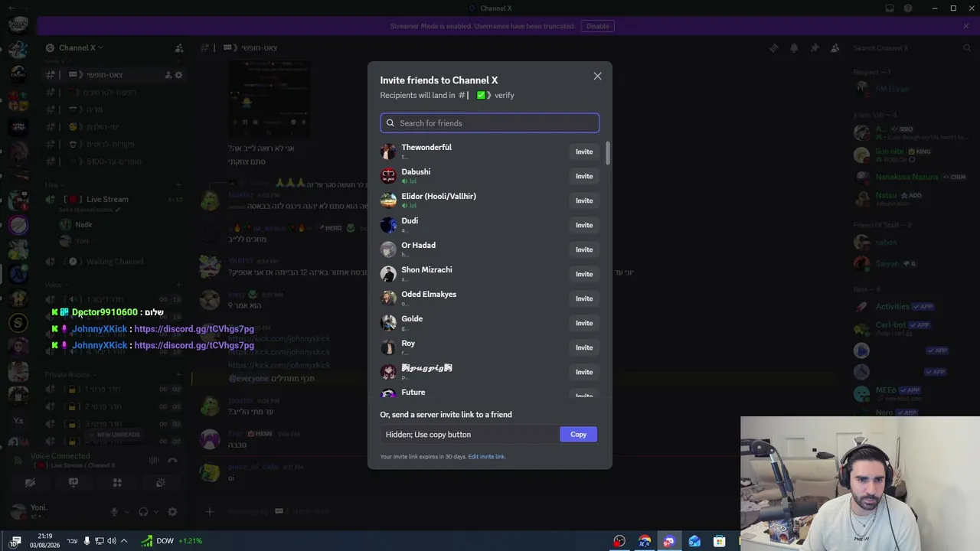Image resolution: width=980 pixels, height=551 pixels.
Task: Open OBS Studio from the taskbar
Action: pos(619,541)
